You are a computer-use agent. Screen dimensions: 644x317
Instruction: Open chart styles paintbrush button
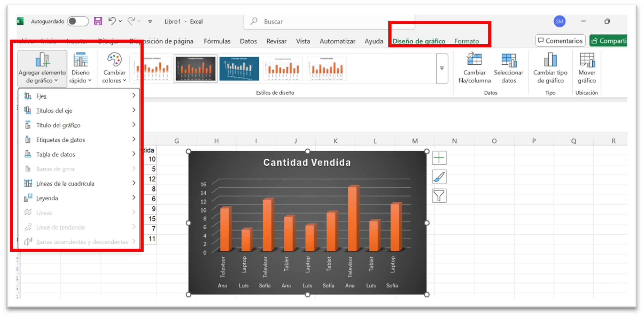point(439,177)
